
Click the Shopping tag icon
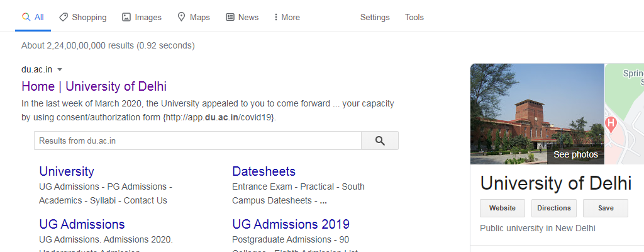(64, 17)
